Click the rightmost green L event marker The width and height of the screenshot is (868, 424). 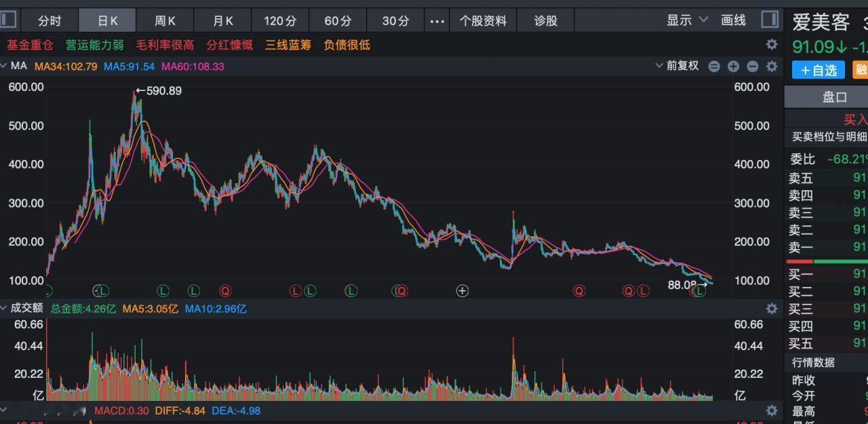[x=700, y=291]
